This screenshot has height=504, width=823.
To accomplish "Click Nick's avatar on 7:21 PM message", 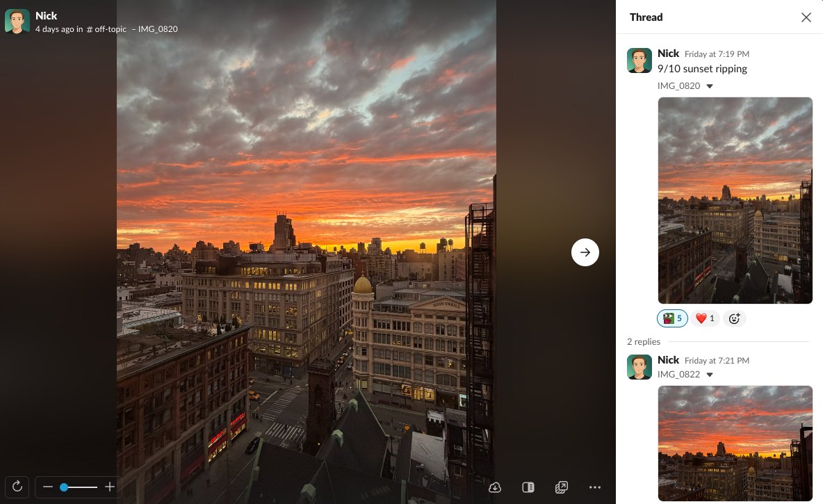I will point(639,367).
